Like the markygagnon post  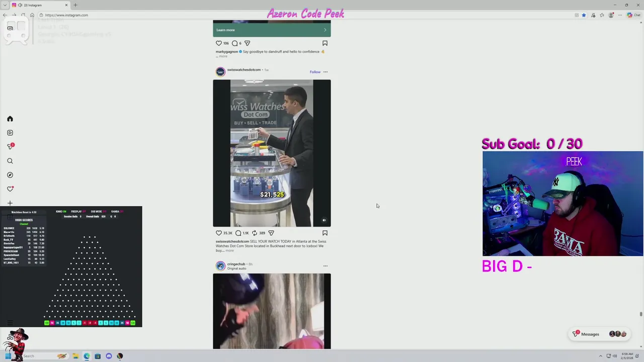click(x=219, y=43)
